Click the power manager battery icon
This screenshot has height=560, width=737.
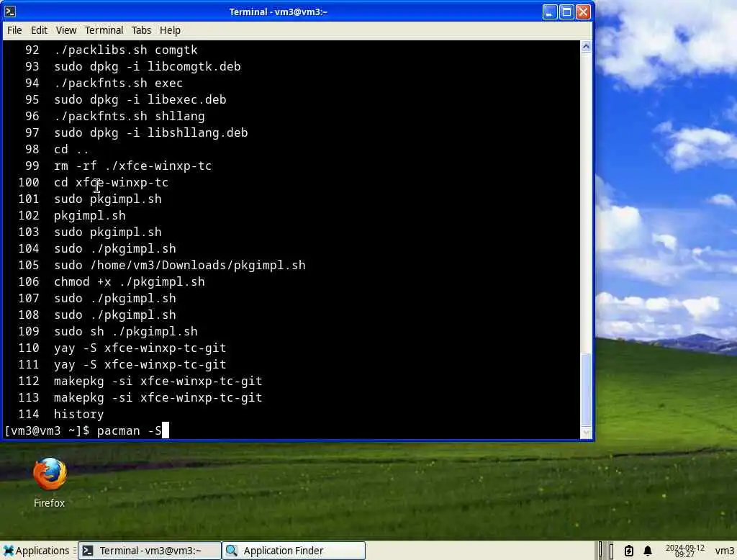click(x=629, y=551)
